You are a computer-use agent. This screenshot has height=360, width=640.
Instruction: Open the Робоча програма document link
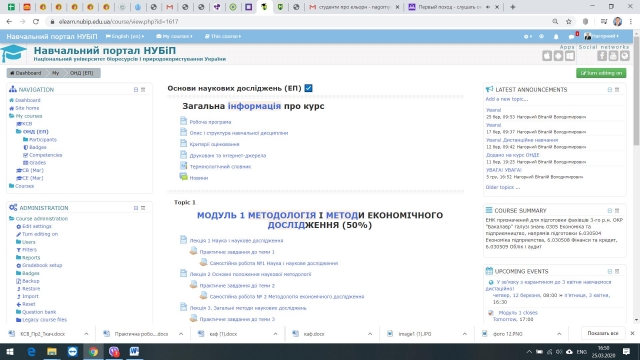pos(210,122)
